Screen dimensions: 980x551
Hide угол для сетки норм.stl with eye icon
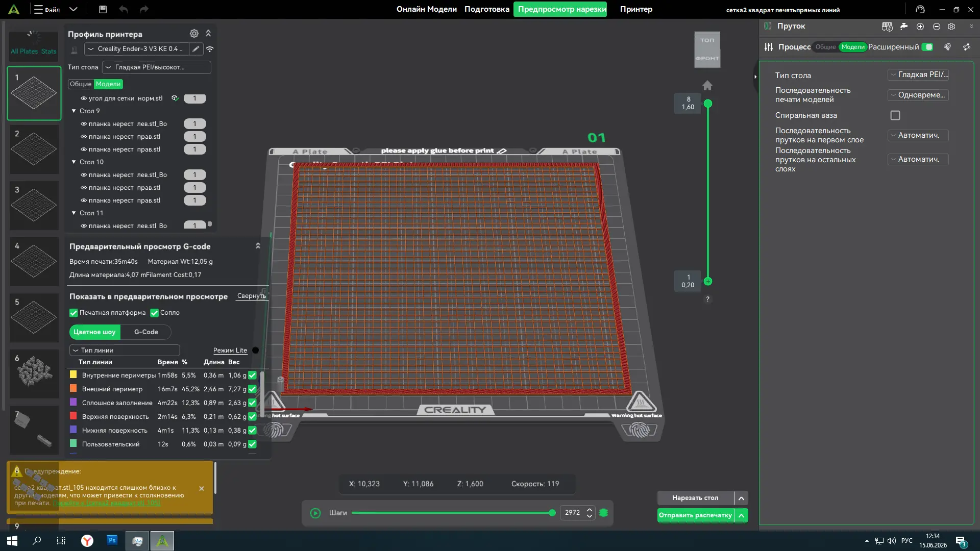click(84, 98)
